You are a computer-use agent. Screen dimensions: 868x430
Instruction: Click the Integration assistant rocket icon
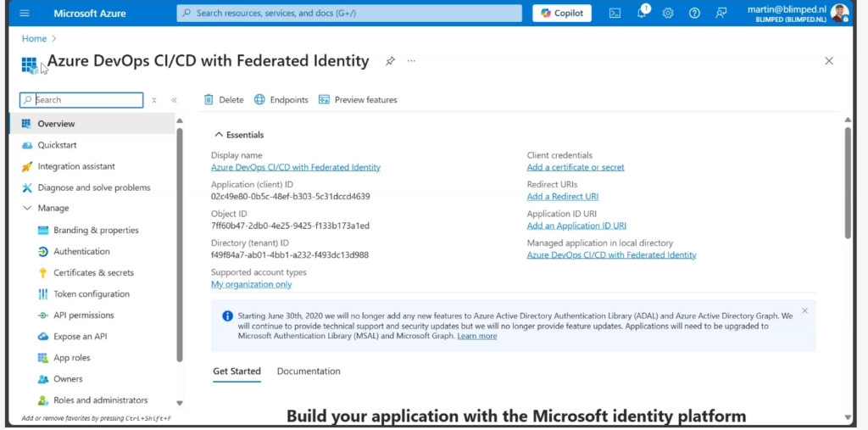pyautogui.click(x=26, y=166)
